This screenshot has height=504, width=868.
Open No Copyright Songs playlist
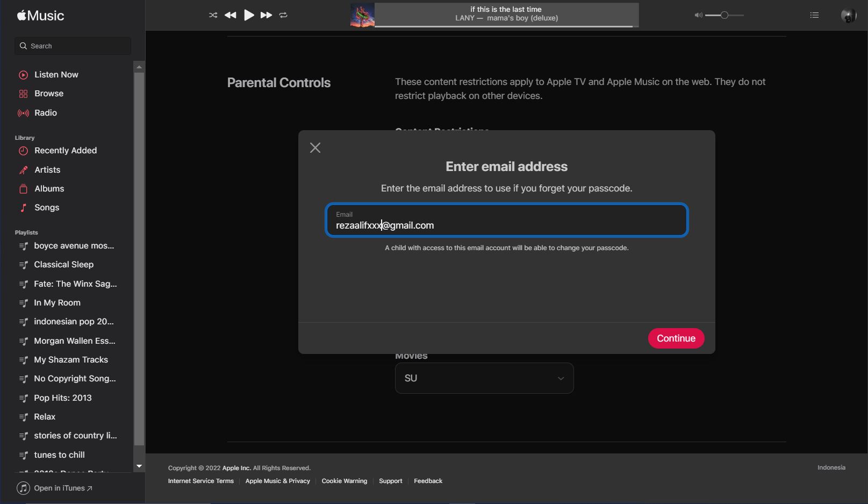(x=75, y=379)
